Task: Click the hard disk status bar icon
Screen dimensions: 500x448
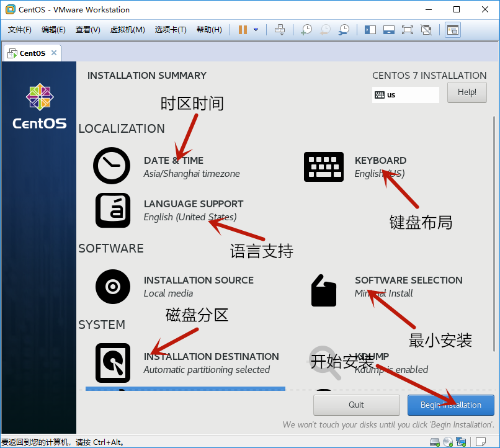Action: click(435, 442)
